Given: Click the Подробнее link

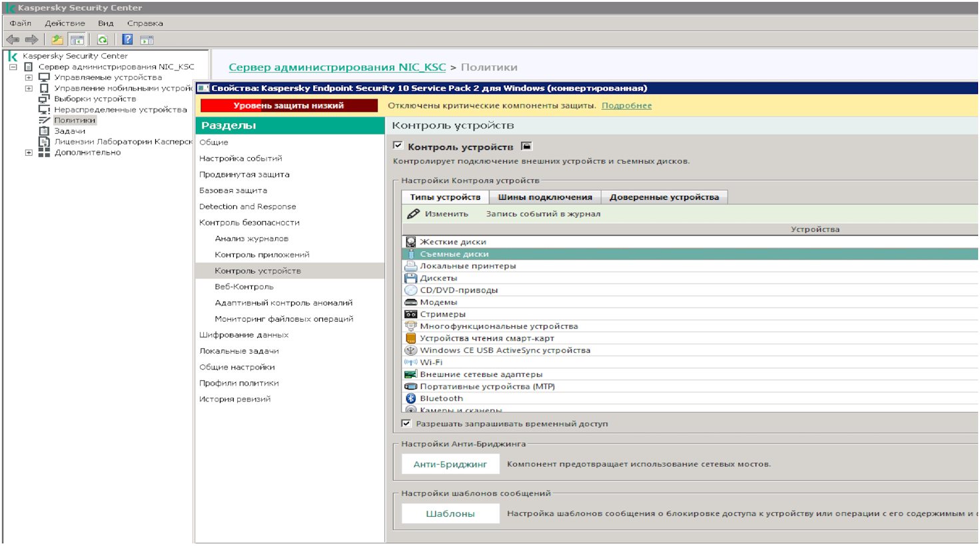Looking at the screenshot, I should click(626, 106).
